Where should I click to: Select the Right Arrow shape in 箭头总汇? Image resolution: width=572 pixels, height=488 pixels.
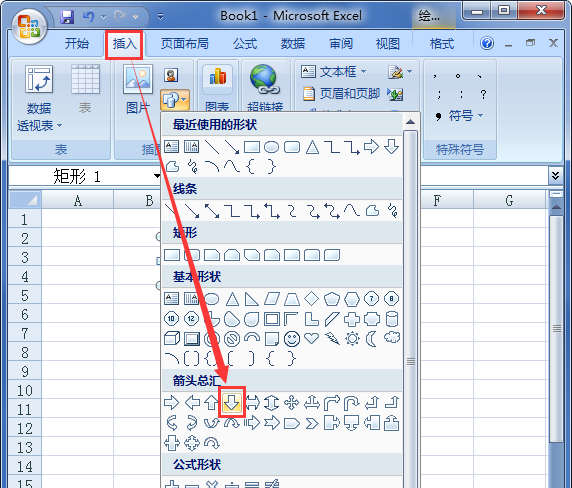[x=171, y=403]
